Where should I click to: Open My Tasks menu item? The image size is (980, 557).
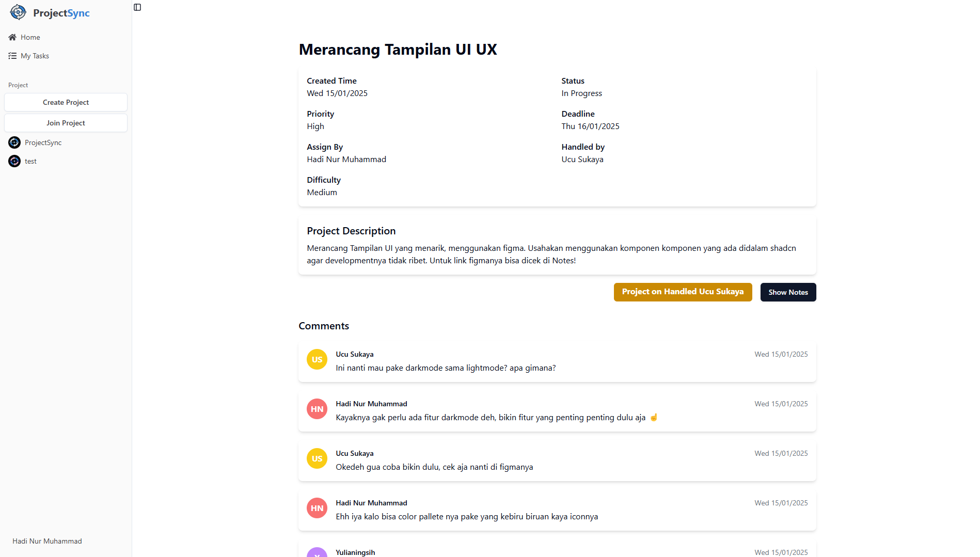[x=35, y=56]
